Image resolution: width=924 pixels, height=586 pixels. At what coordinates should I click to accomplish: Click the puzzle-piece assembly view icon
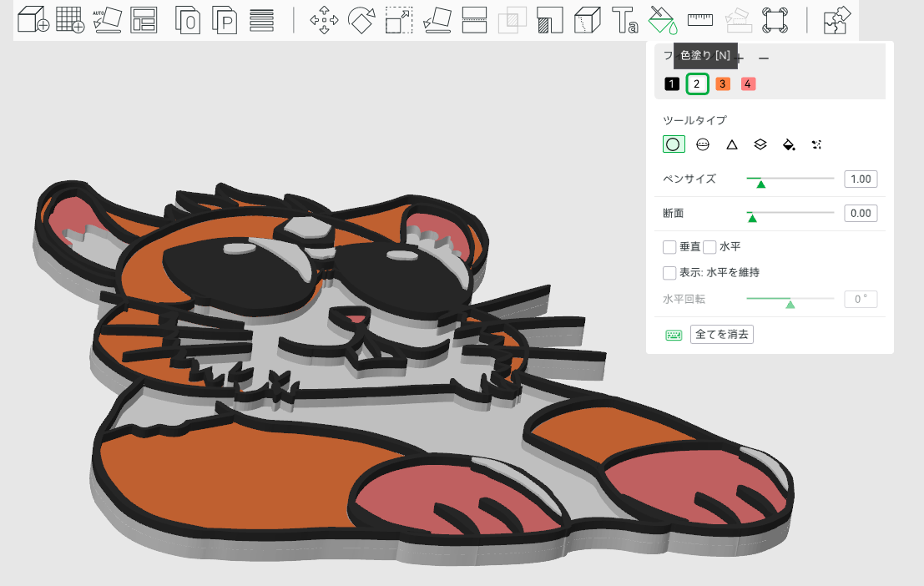pyautogui.click(x=836, y=19)
